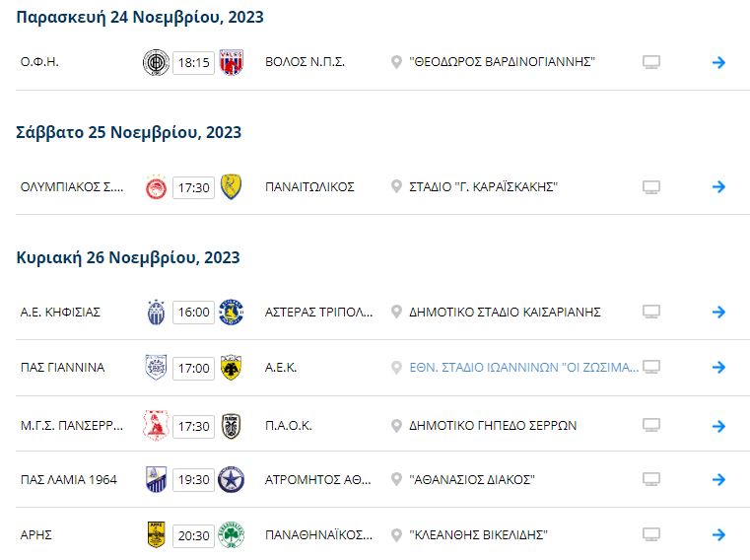Click the TV icon on the Olympiacos row
This screenshot has height=560, width=750.
pos(651,187)
